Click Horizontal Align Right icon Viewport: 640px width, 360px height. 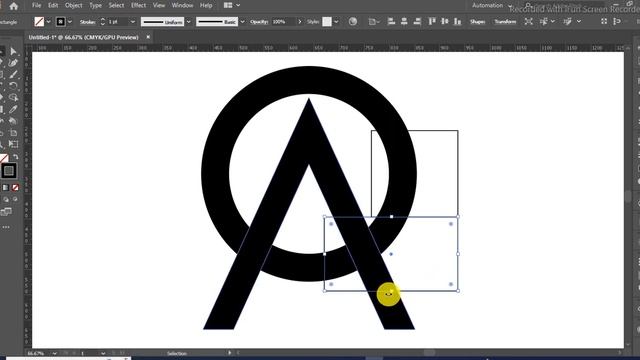tap(417, 22)
